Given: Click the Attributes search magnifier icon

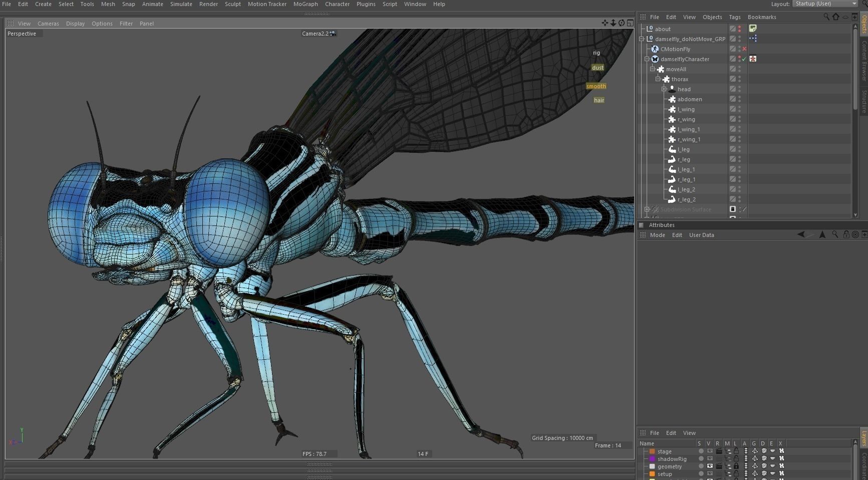Looking at the screenshot, I should click(x=835, y=234).
